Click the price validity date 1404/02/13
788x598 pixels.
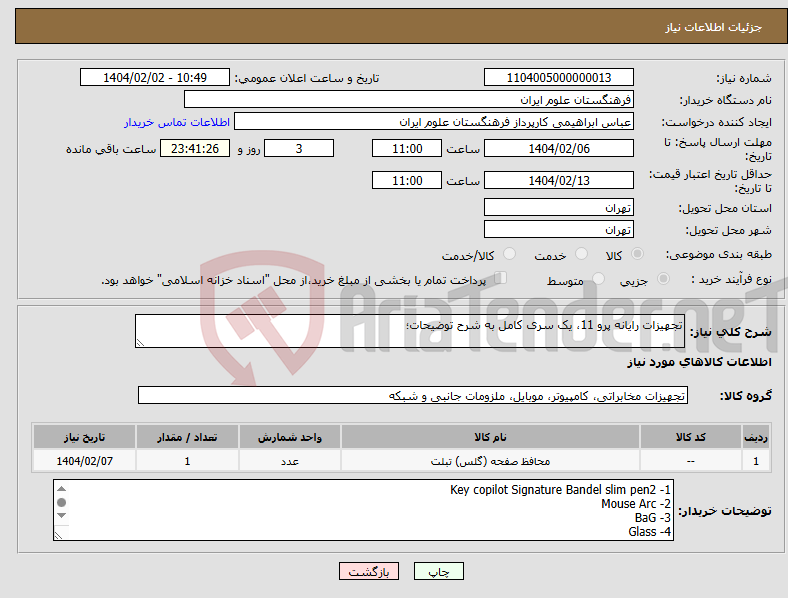[558, 180]
